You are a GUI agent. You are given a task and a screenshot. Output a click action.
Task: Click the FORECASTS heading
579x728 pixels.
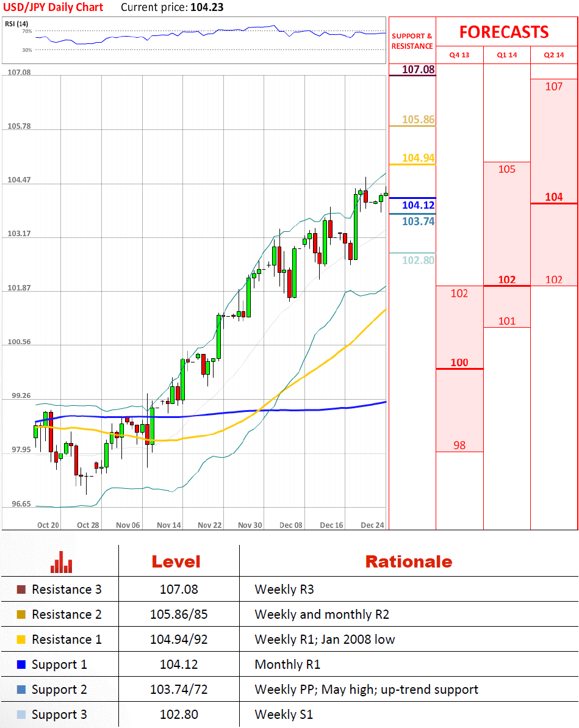(x=504, y=32)
